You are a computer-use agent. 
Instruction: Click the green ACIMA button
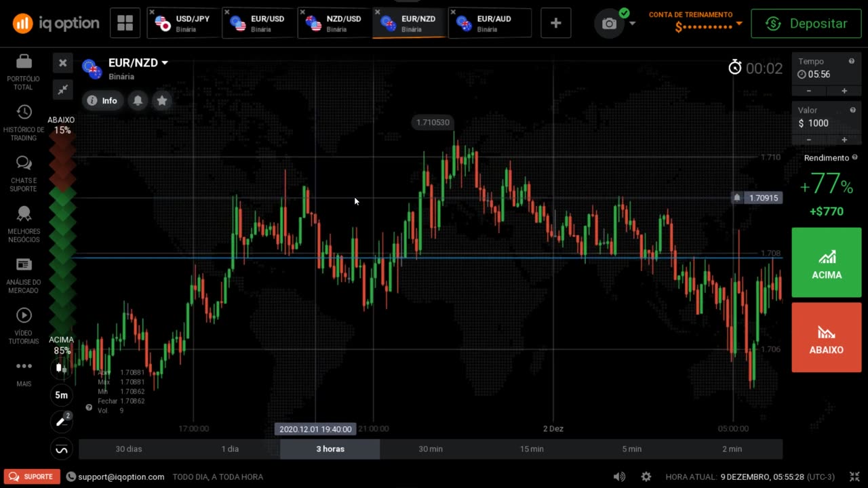point(827,263)
